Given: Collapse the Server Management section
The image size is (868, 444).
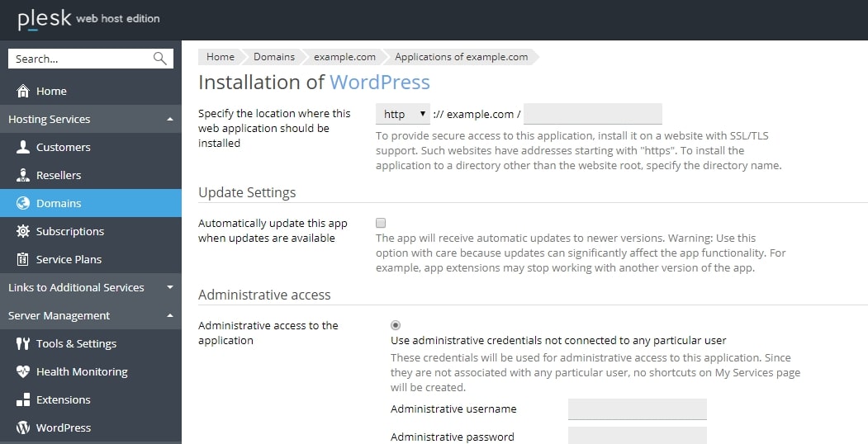Looking at the screenshot, I should (91, 316).
